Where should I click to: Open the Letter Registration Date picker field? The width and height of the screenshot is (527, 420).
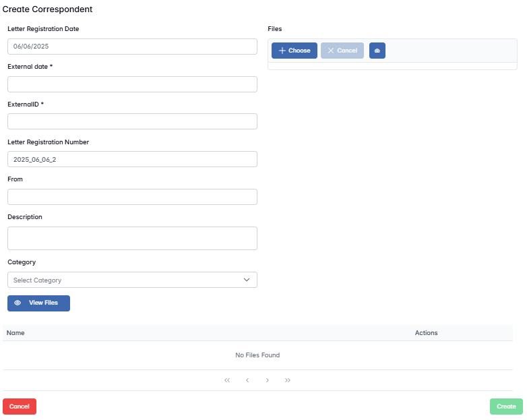point(132,47)
